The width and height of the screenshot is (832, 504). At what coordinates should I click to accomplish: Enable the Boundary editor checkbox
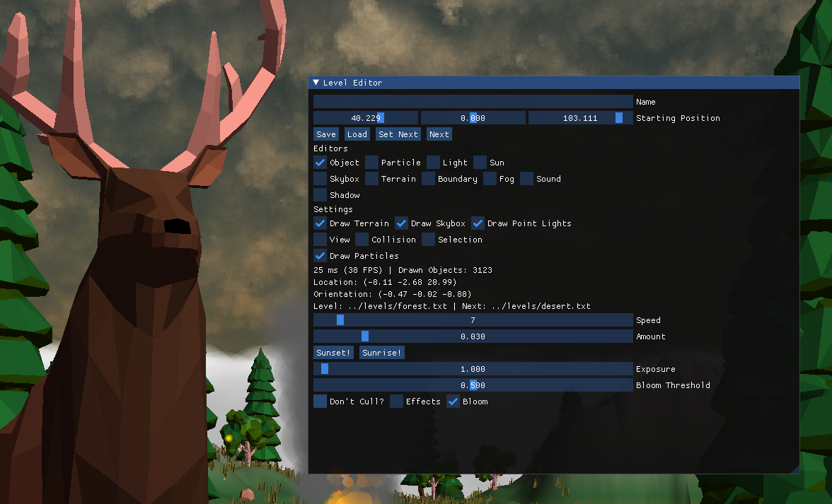tap(428, 179)
